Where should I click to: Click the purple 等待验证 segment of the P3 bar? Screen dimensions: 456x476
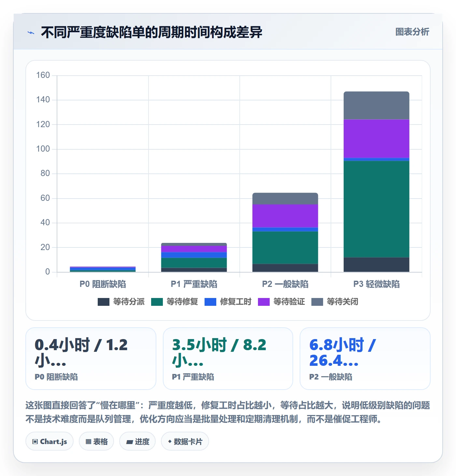click(377, 139)
